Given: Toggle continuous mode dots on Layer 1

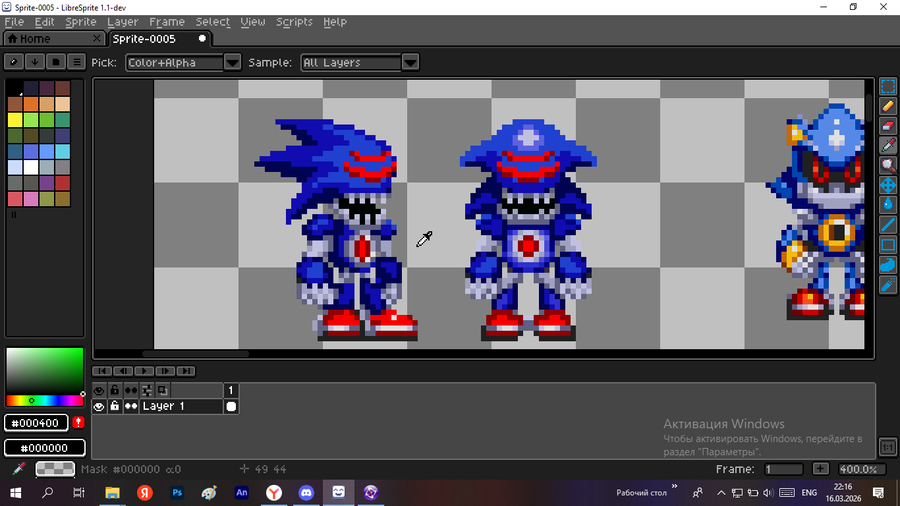Looking at the screenshot, I should (131, 406).
